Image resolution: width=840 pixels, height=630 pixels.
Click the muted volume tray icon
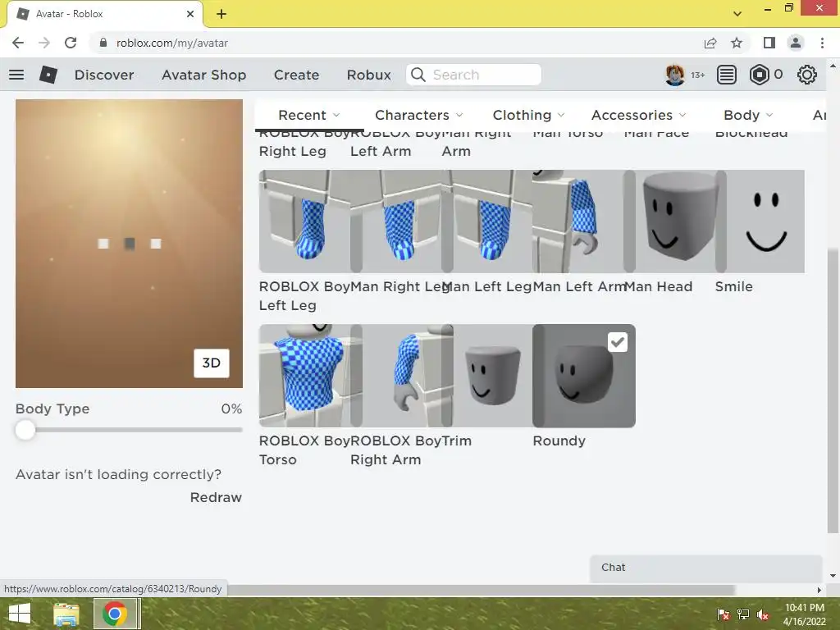pos(763,614)
